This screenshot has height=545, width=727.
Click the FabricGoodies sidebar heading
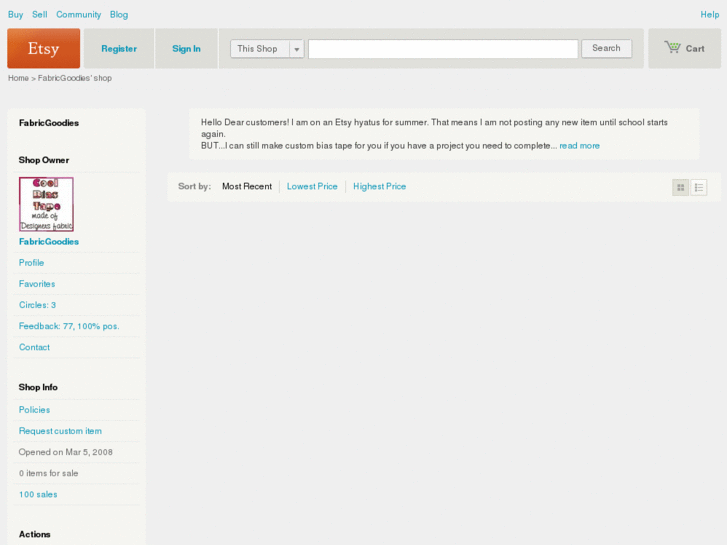coord(49,123)
